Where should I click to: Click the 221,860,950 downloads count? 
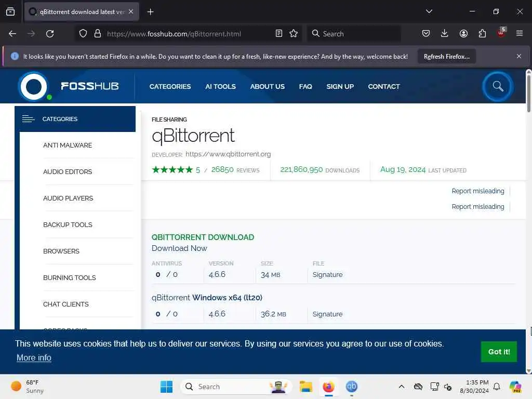[301, 169]
